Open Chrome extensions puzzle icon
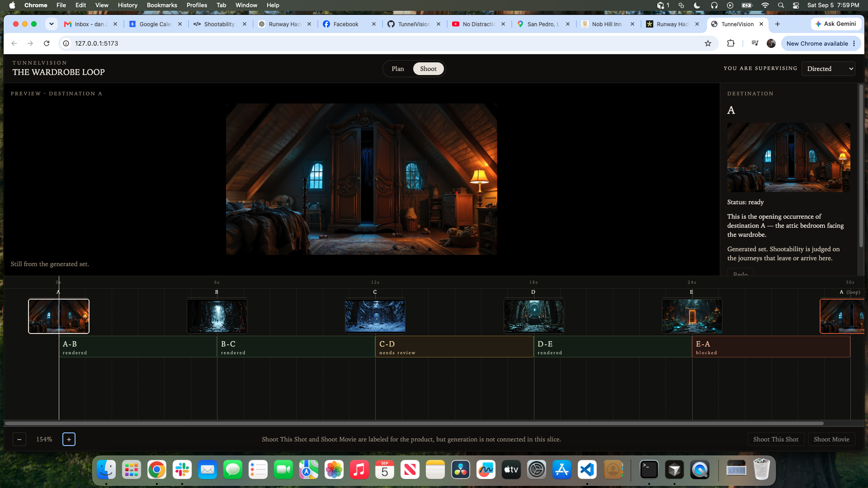The width and height of the screenshot is (868, 488). click(x=731, y=43)
